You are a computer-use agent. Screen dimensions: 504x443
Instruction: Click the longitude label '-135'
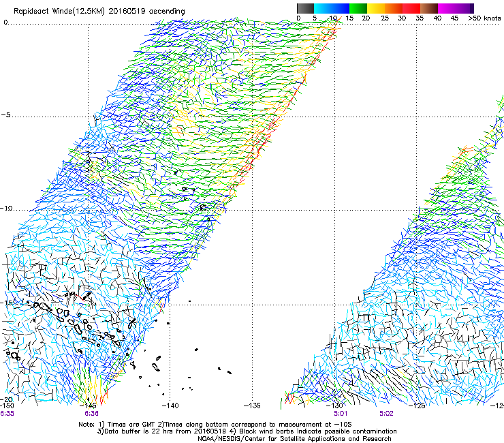tap(252, 406)
